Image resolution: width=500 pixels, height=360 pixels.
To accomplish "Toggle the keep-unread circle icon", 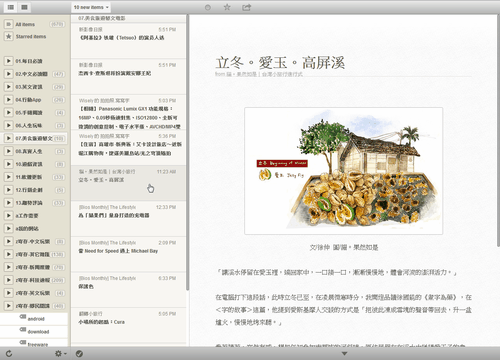I will point(208,7).
